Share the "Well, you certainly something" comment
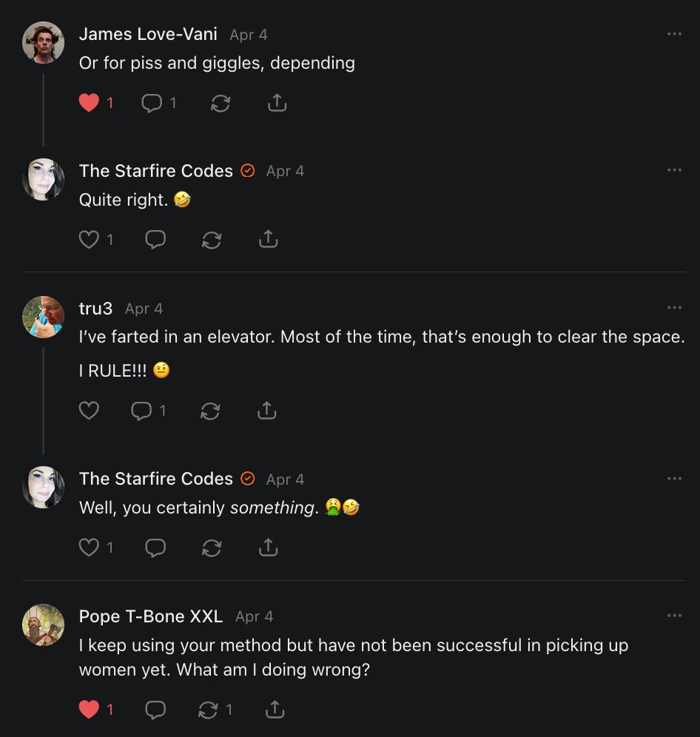Image resolution: width=700 pixels, height=737 pixels. (x=268, y=548)
